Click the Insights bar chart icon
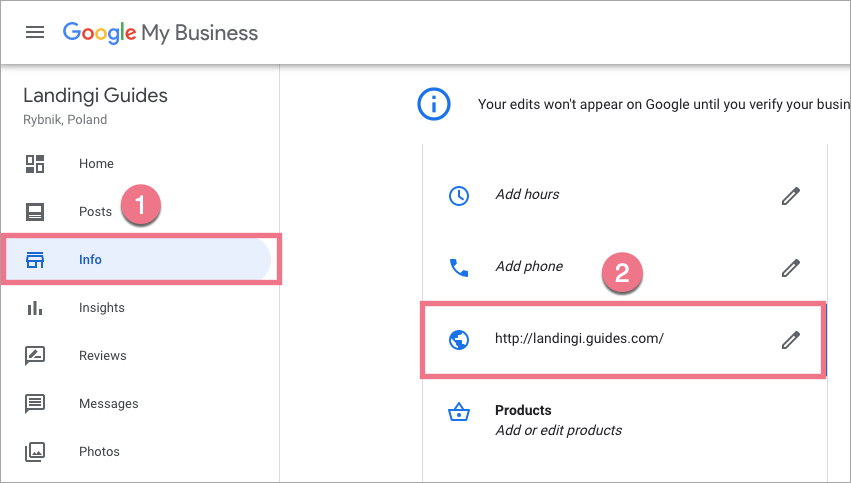Image resolution: width=851 pixels, height=483 pixels. pos(35,308)
